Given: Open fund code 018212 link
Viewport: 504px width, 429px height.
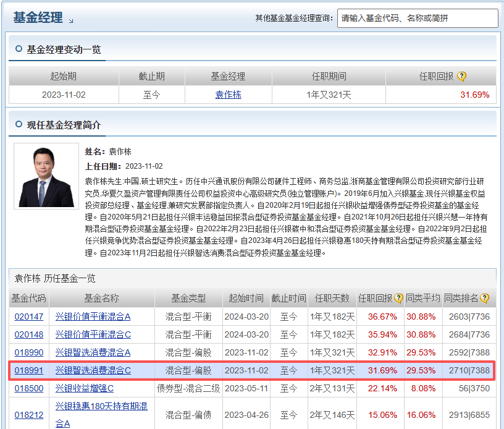Looking at the screenshot, I should [29, 415].
